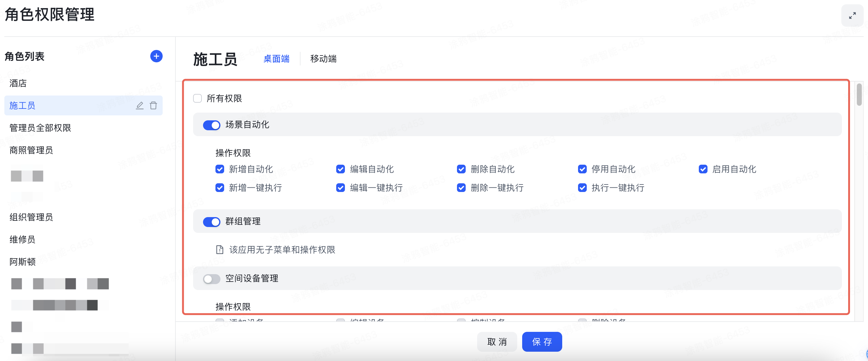The height and width of the screenshot is (361, 868).
Task: Enable the 空间设备管理 toggle
Action: pyautogui.click(x=212, y=279)
